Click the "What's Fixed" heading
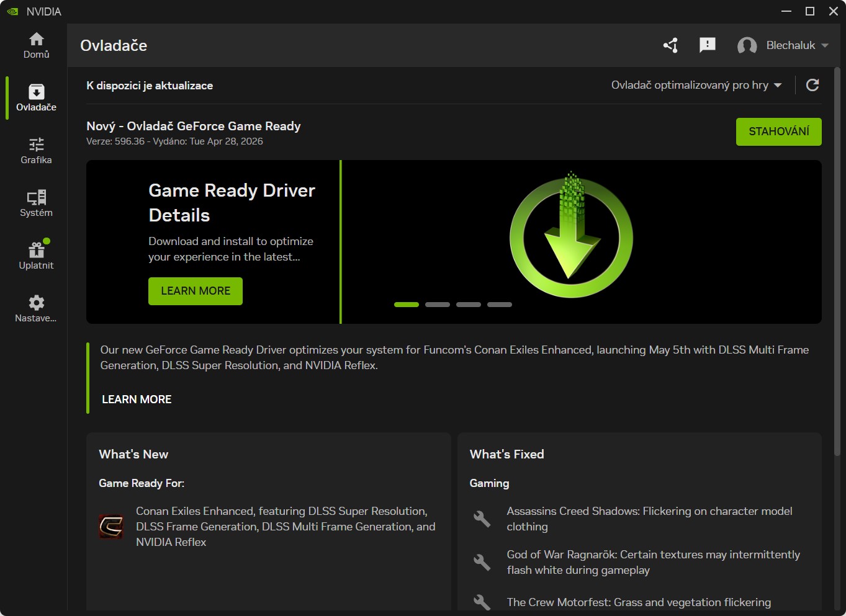 (506, 454)
